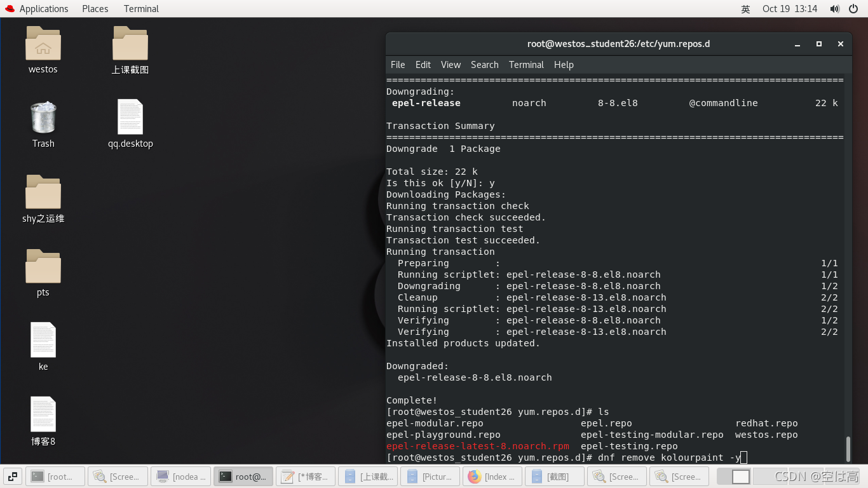Click the volume speaker icon in top bar
The height and width of the screenshot is (488, 868).
(x=835, y=9)
